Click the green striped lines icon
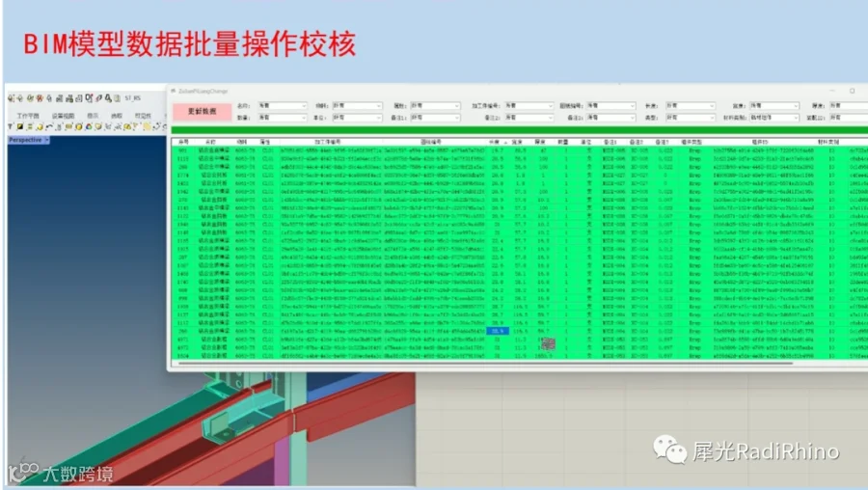The width and height of the screenshot is (868, 490). [30, 126]
